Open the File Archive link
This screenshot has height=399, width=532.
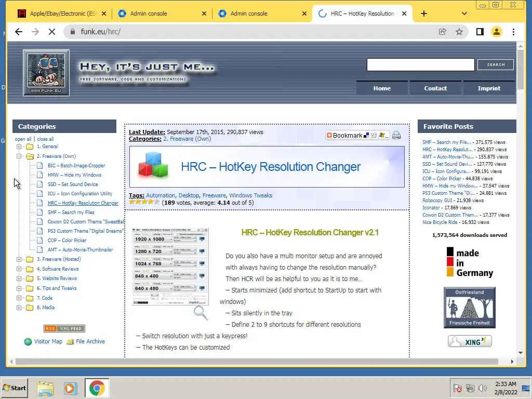tap(90, 341)
